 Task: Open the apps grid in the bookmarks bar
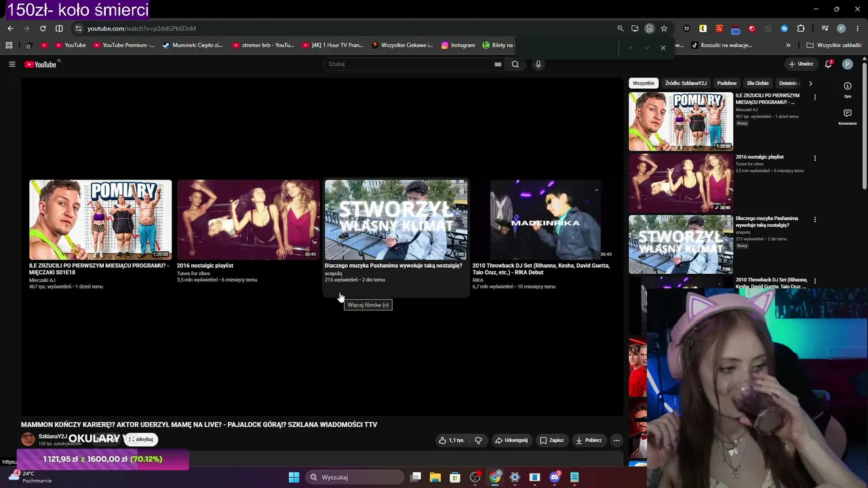coord(9,45)
